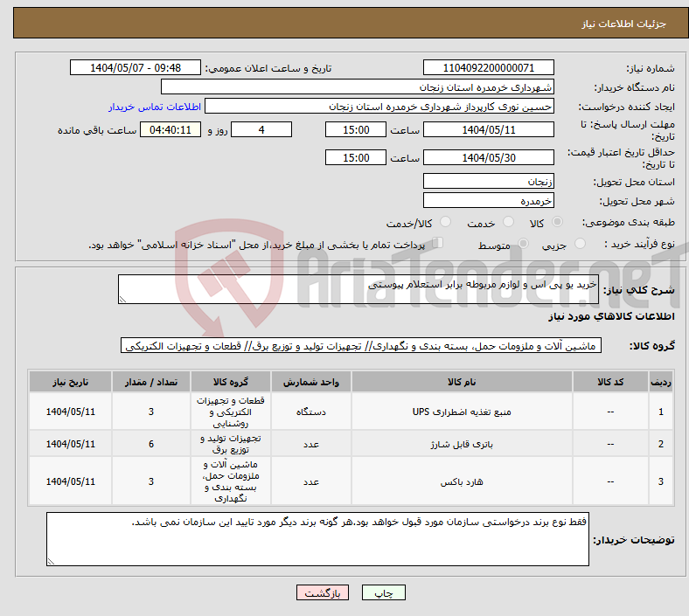The height and width of the screenshot is (616, 689).
Task: Click the تعداد / مقدار column header
Action: click(x=151, y=382)
